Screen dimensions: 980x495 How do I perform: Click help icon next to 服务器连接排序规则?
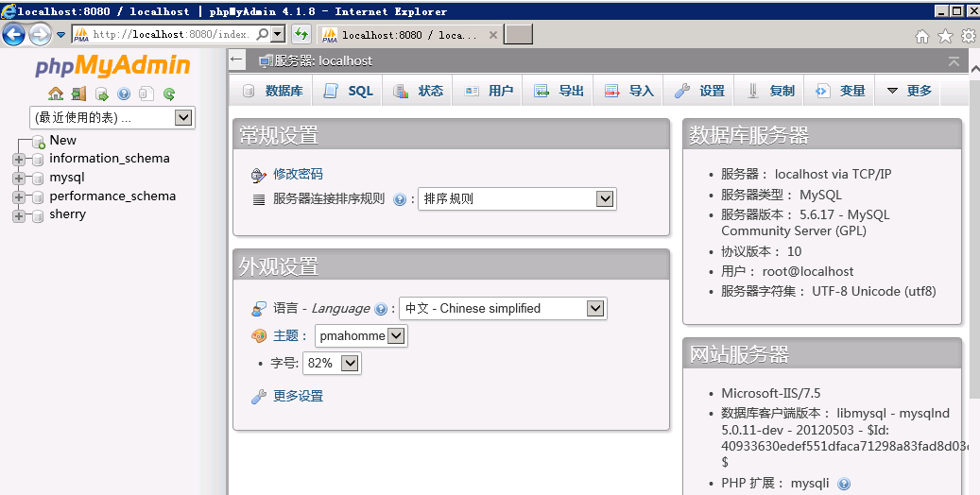pos(400,199)
